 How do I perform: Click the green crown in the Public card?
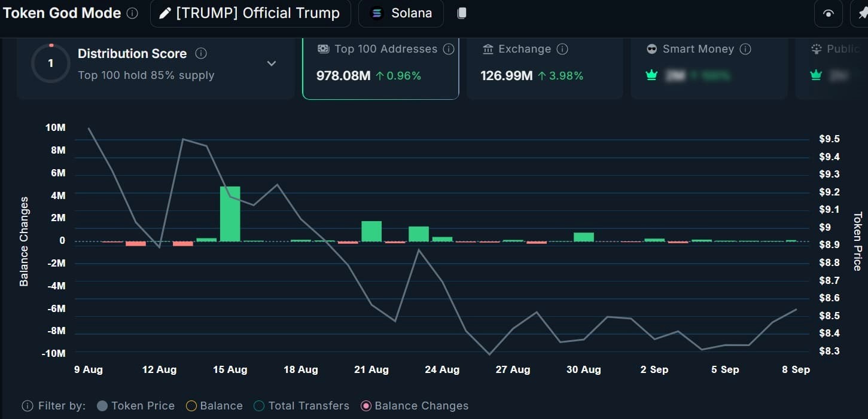click(x=815, y=75)
